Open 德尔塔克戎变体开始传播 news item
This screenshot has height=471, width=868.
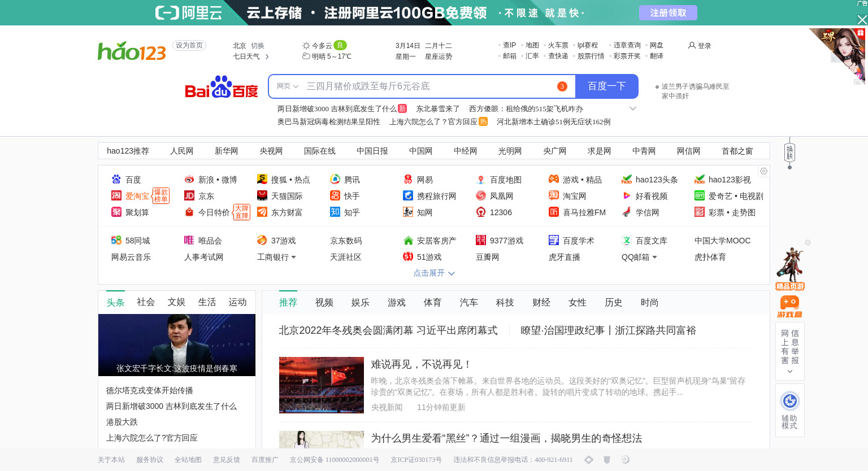click(x=150, y=390)
